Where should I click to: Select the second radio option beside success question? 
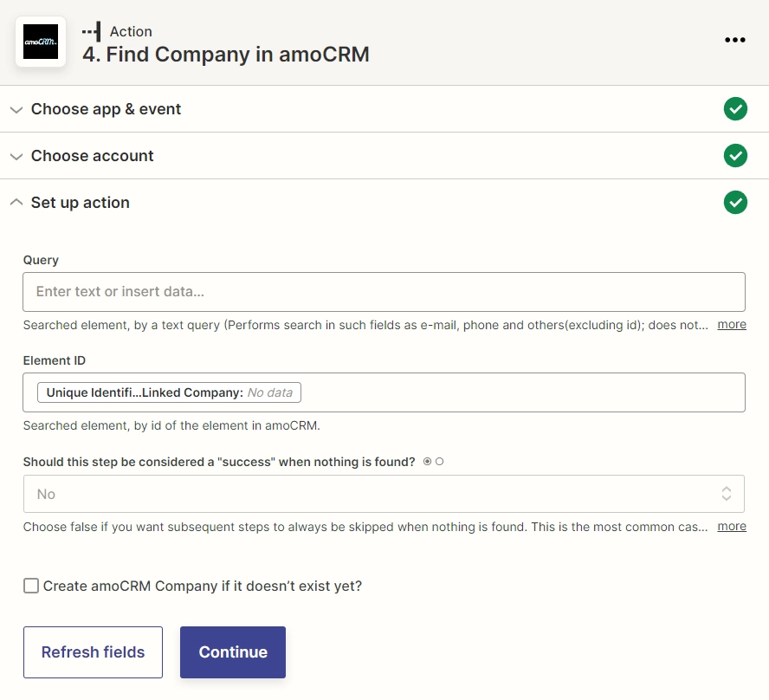click(439, 462)
